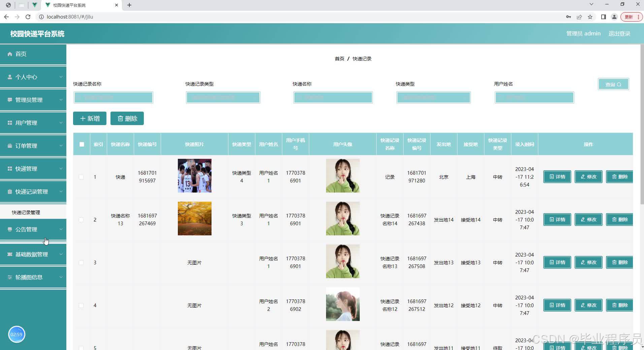Open the browser profile avatar icon
This screenshot has height=350, width=644.
(x=614, y=17)
